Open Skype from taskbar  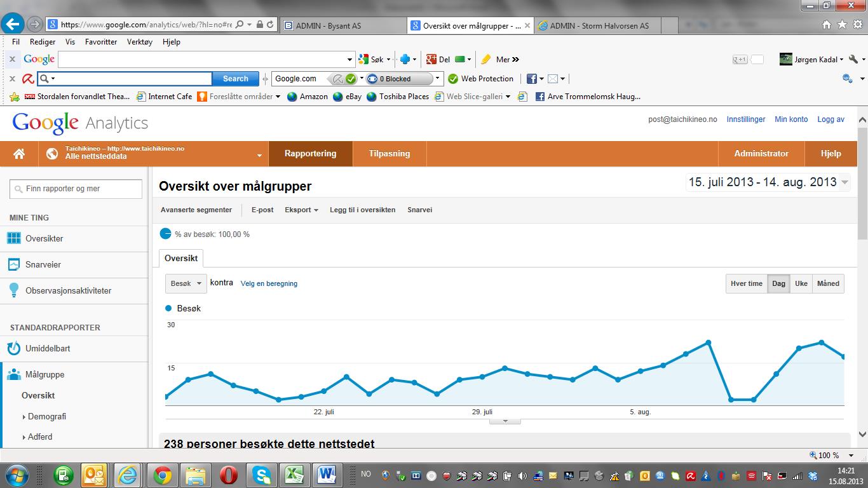coord(262,475)
